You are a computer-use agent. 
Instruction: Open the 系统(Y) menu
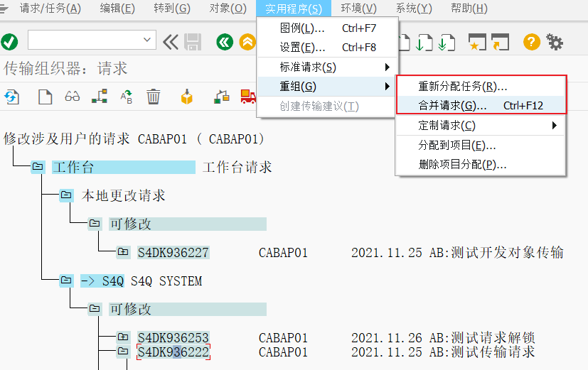coord(414,9)
